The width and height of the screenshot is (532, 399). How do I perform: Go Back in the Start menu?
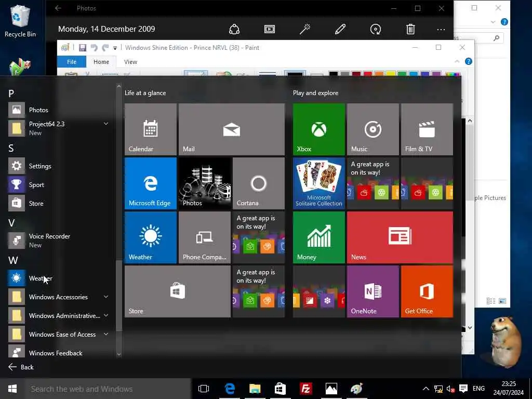[21, 367]
